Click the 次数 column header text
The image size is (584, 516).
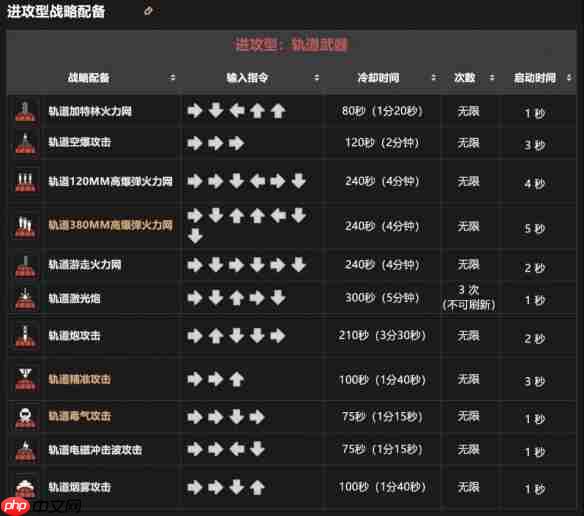coord(464,77)
